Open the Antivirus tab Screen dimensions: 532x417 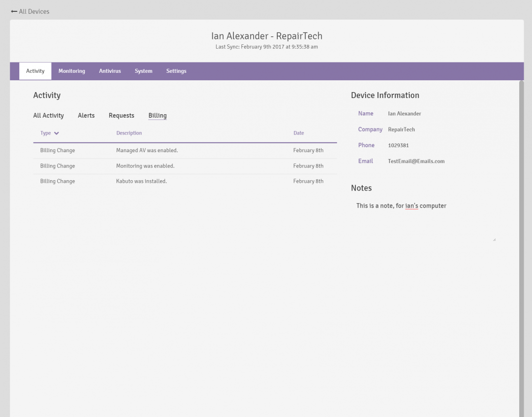pyautogui.click(x=110, y=71)
